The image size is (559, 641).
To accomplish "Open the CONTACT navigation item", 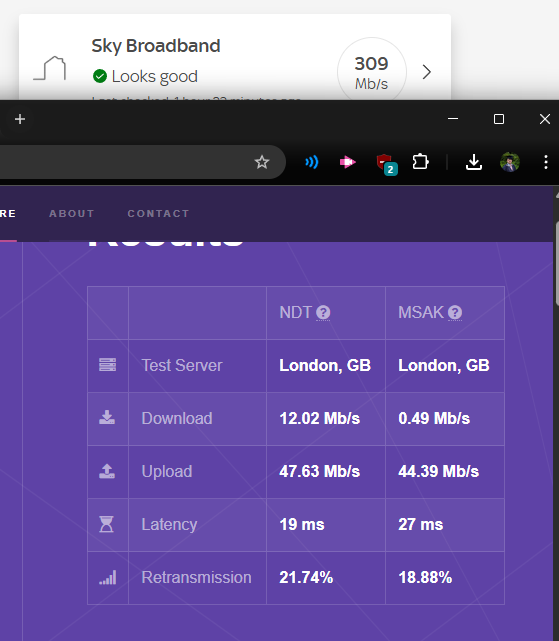I will click(x=158, y=213).
